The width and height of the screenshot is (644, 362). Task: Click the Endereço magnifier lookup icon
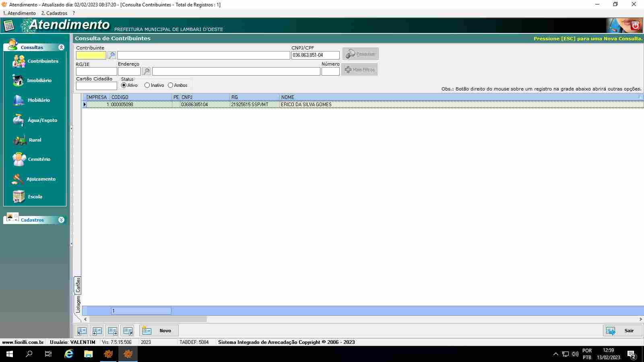147,72
